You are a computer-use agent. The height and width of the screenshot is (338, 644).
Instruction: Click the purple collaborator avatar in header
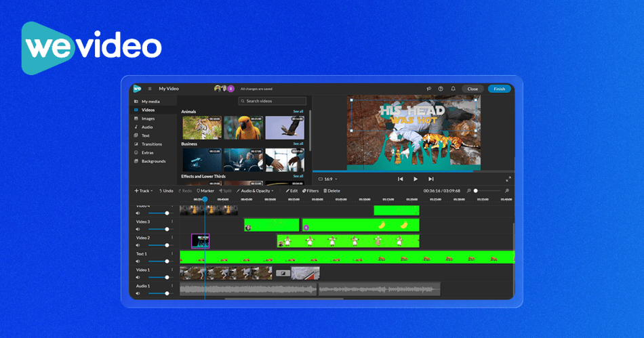pos(230,89)
